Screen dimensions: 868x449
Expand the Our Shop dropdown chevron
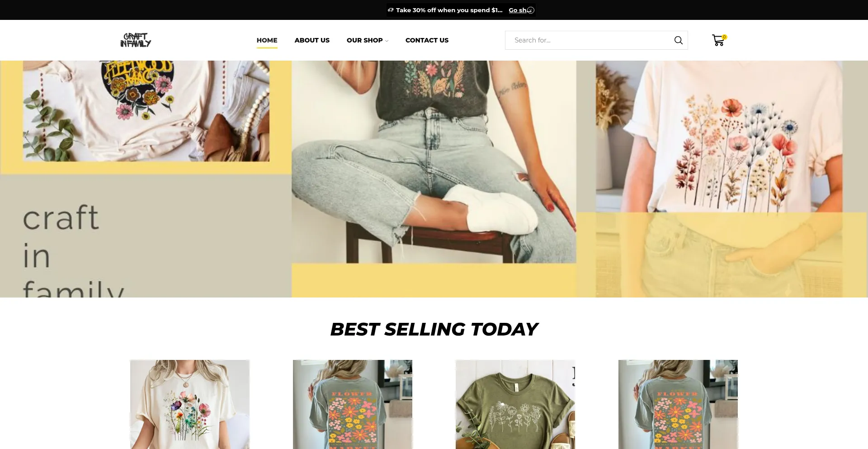(x=387, y=41)
